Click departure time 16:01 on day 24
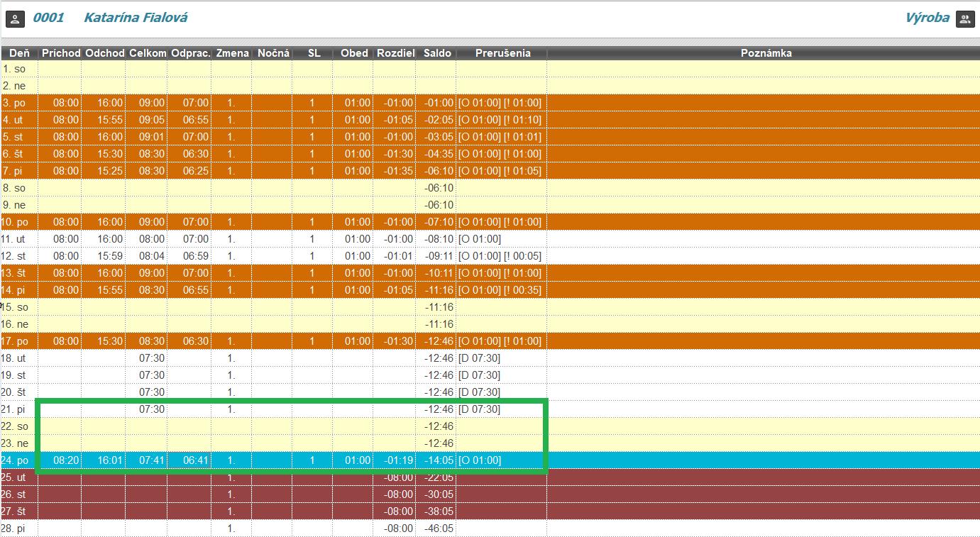The image size is (980, 537). [x=110, y=460]
